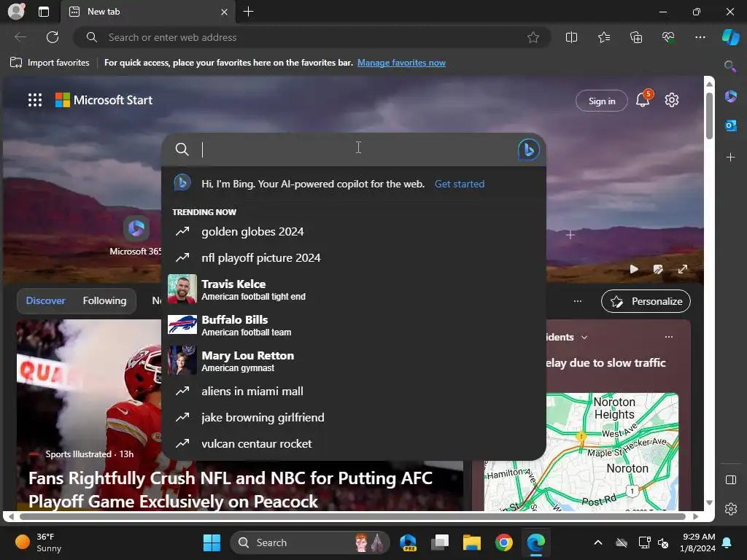Open the weather widget 36°F Sunny
This screenshot has width=747, height=560.
tap(39, 542)
